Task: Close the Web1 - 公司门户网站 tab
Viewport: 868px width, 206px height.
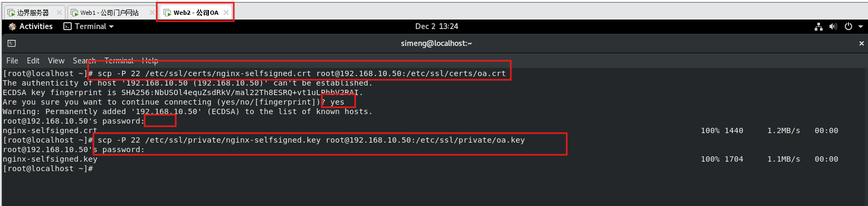Action: point(152,12)
